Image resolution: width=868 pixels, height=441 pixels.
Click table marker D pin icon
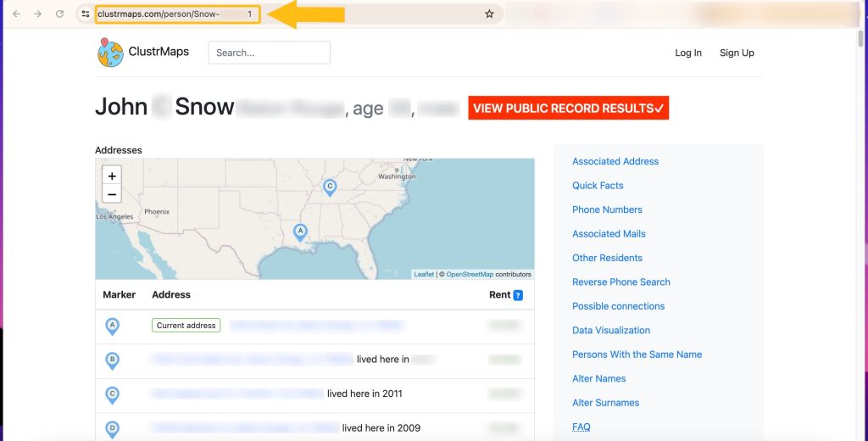[113, 429]
